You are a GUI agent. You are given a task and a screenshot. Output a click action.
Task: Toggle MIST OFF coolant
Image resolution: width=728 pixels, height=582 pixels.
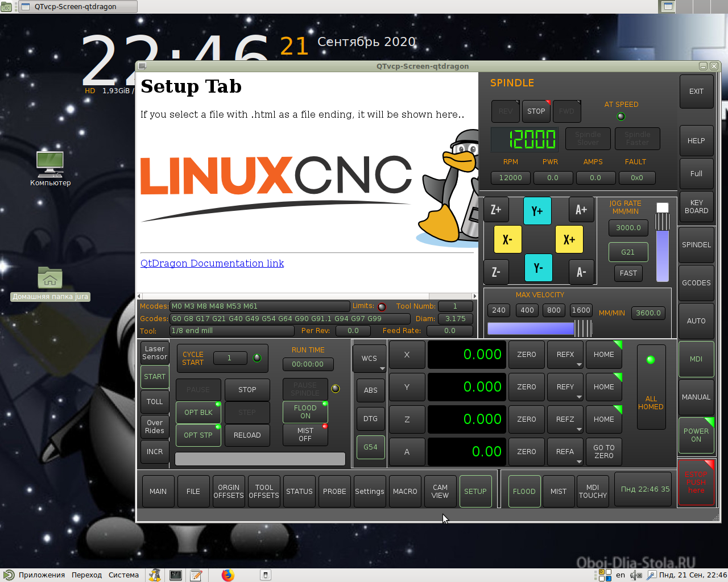point(305,435)
